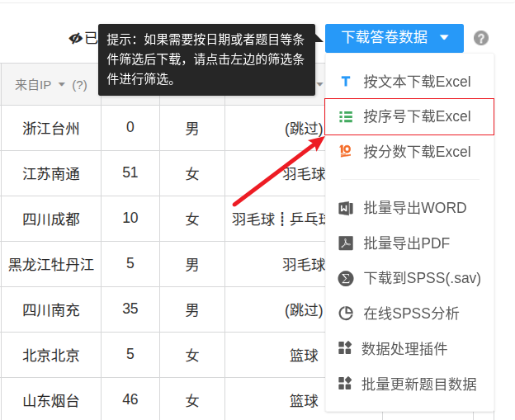Click the 浙江台州 cell
515x420 pixels.
tap(51, 128)
